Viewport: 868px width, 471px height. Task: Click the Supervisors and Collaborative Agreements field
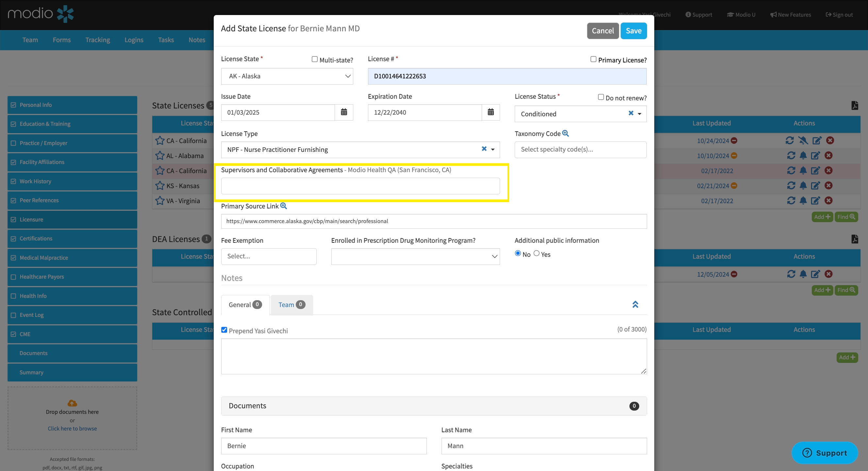pos(360,186)
